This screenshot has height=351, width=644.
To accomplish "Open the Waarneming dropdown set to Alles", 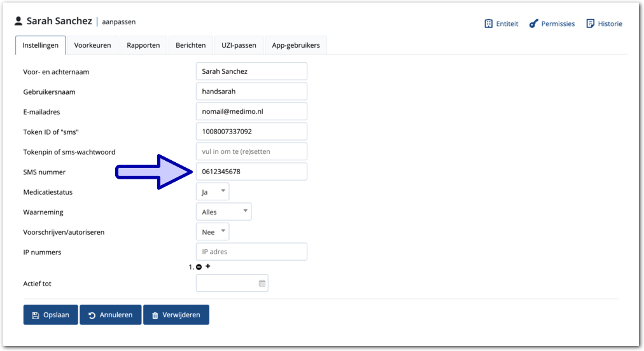I will 223,212.
